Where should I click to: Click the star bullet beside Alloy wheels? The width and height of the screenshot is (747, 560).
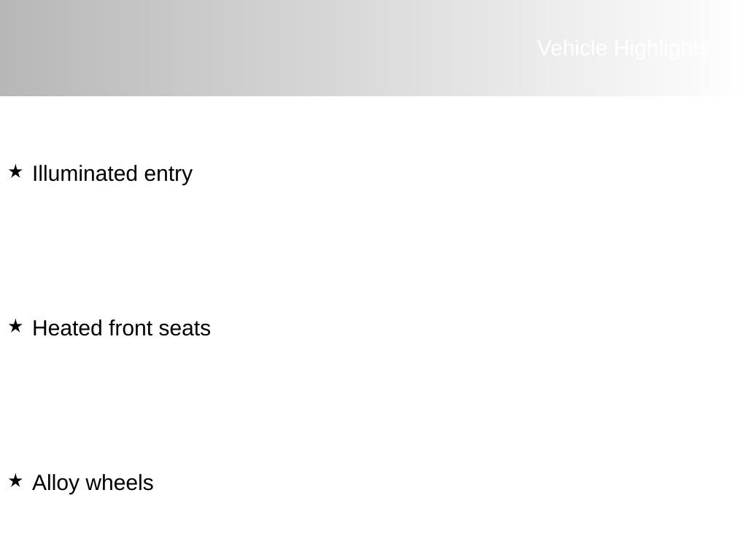click(x=15, y=481)
